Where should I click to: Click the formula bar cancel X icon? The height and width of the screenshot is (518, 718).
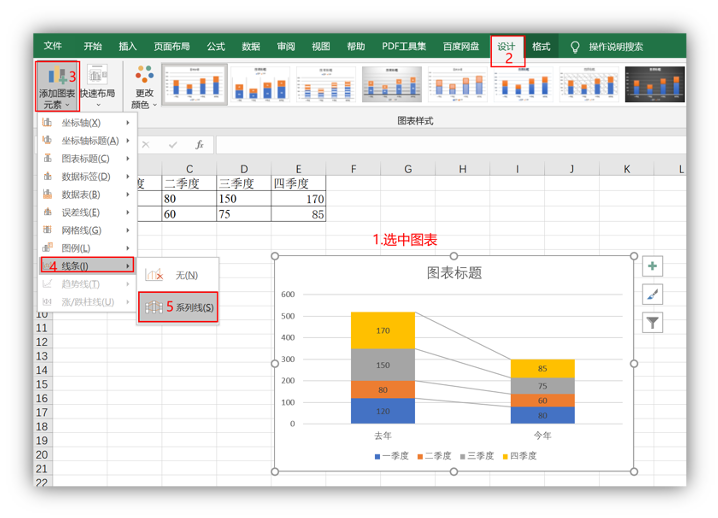tap(146, 145)
